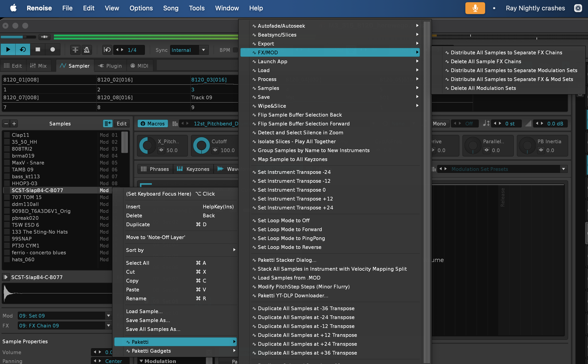Screen dimensions: 588x364
Task: Increase the 1/4 block loop value arrow
Action: tap(122, 50)
